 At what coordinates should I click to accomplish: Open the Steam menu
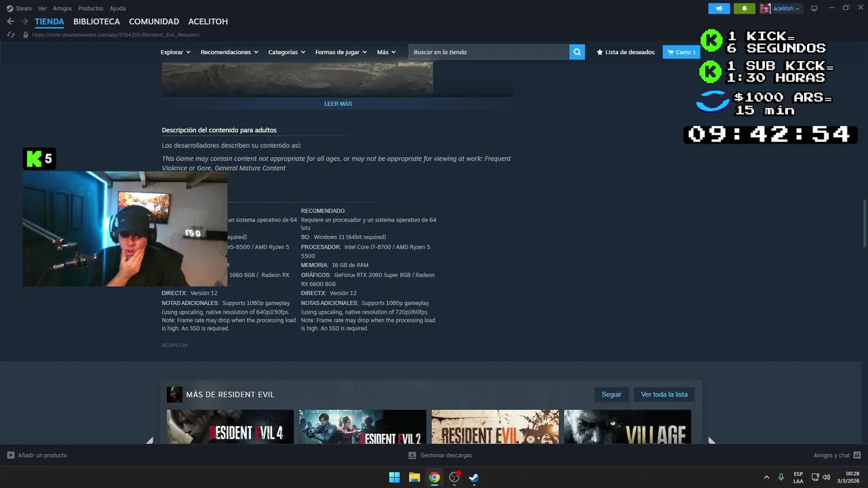24,8
